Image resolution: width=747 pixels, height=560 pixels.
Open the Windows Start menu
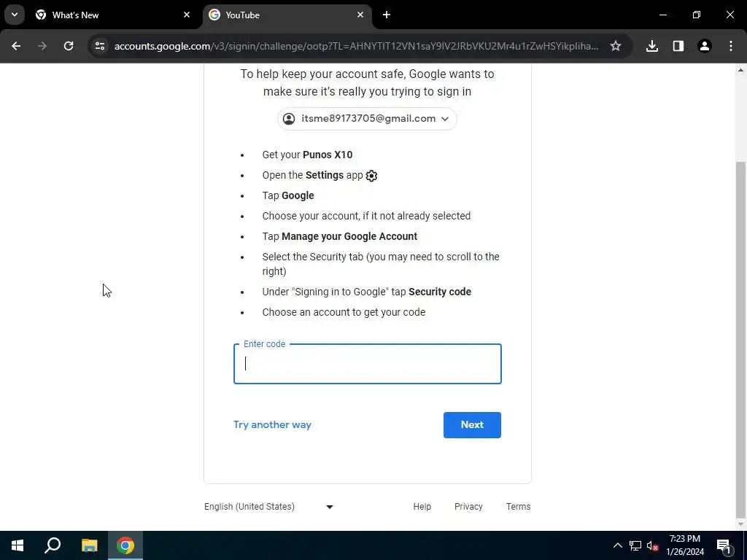coord(18,545)
